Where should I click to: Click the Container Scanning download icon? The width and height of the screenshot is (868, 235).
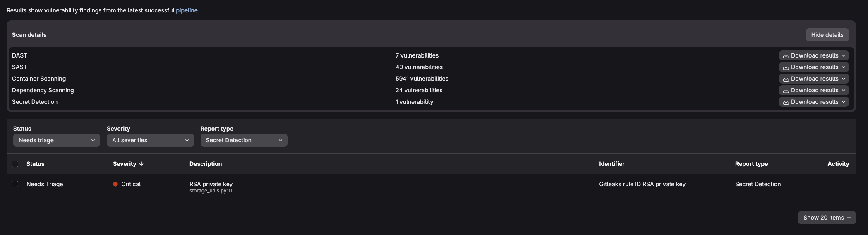click(786, 79)
